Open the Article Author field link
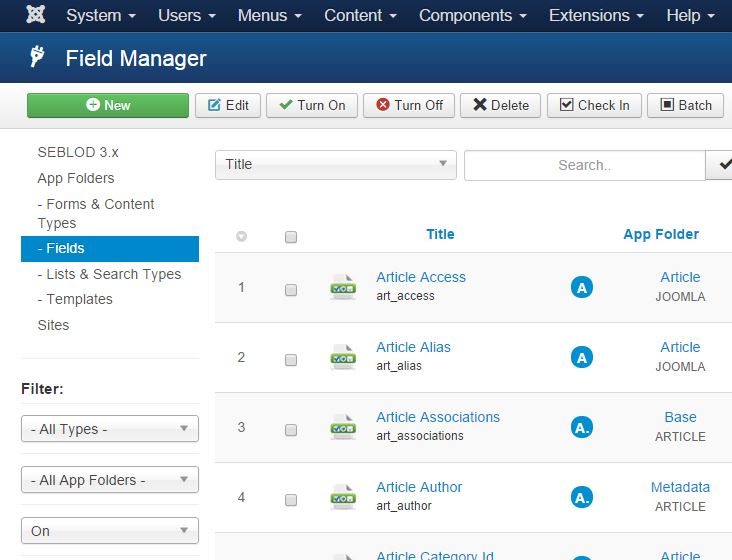This screenshot has height=560, width=732. coord(419,487)
